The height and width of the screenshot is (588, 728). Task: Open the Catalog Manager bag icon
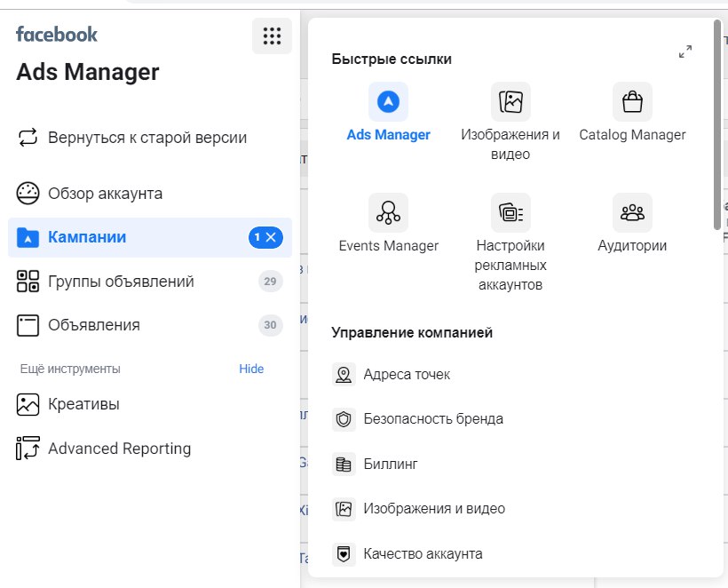pyautogui.click(x=632, y=102)
